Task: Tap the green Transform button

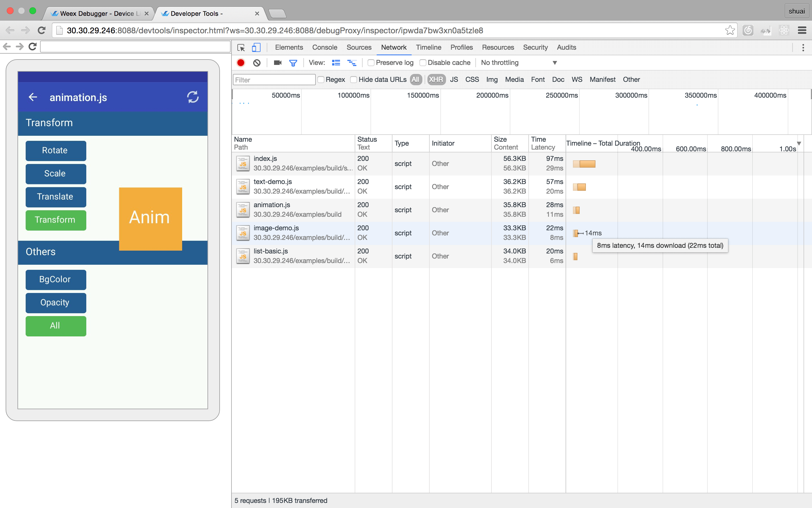Action: pos(56,220)
